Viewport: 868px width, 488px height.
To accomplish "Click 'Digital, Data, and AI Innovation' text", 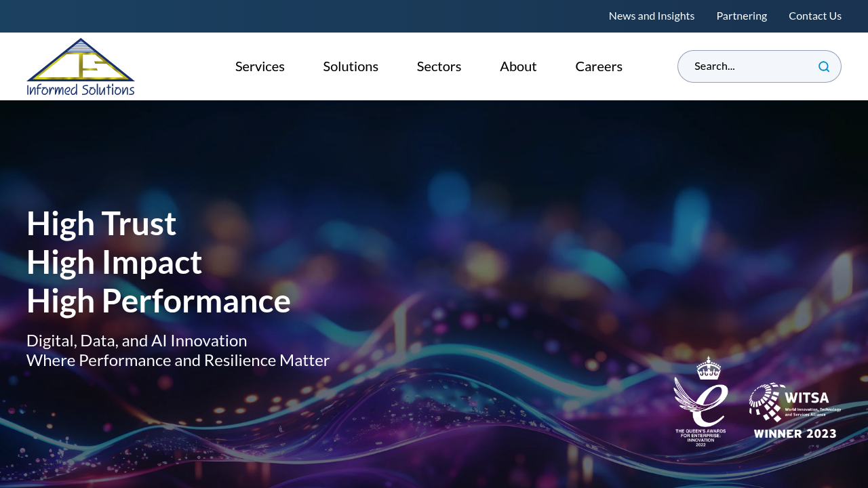I will click(137, 341).
